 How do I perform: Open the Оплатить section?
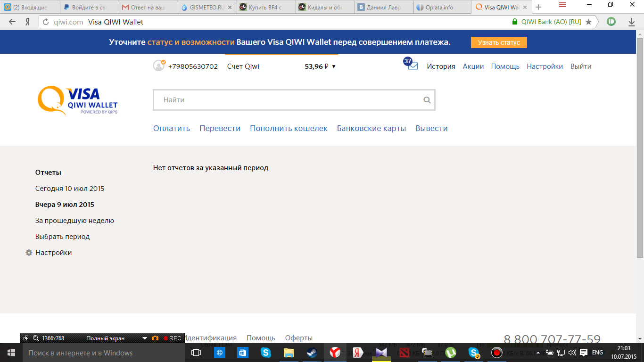click(x=172, y=128)
